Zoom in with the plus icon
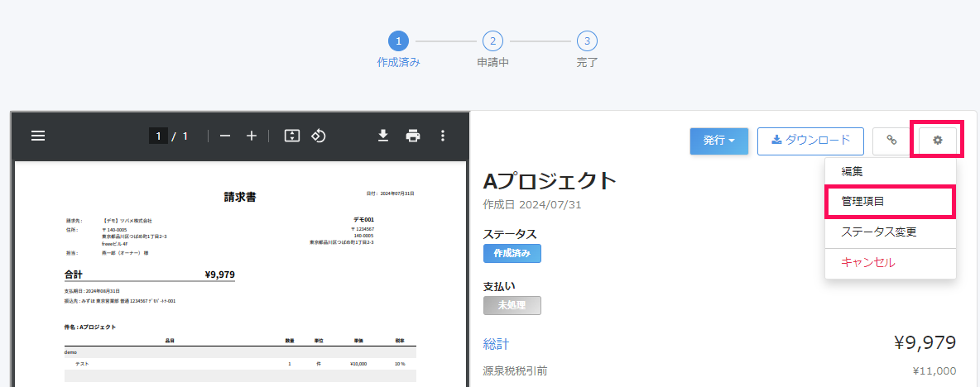The width and height of the screenshot is (980, 387). coord(252,136)
